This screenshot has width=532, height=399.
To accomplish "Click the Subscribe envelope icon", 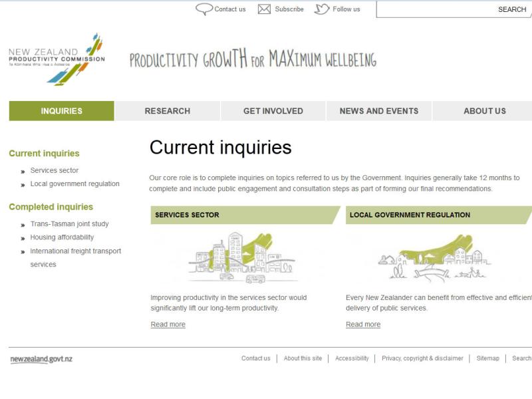I will click(x=264, y=9).
